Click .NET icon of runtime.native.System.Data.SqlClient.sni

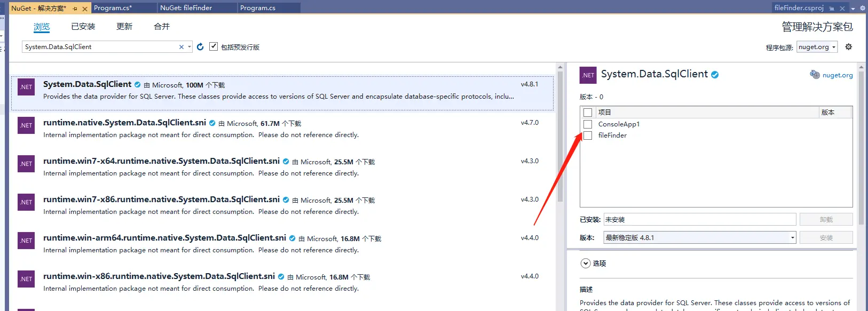click(x=26, y=125)
